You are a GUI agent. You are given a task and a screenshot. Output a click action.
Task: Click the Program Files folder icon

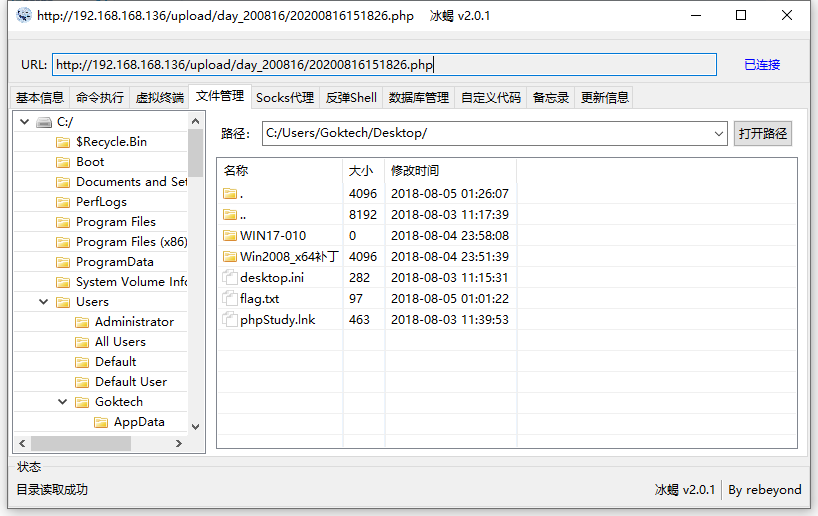63,222
